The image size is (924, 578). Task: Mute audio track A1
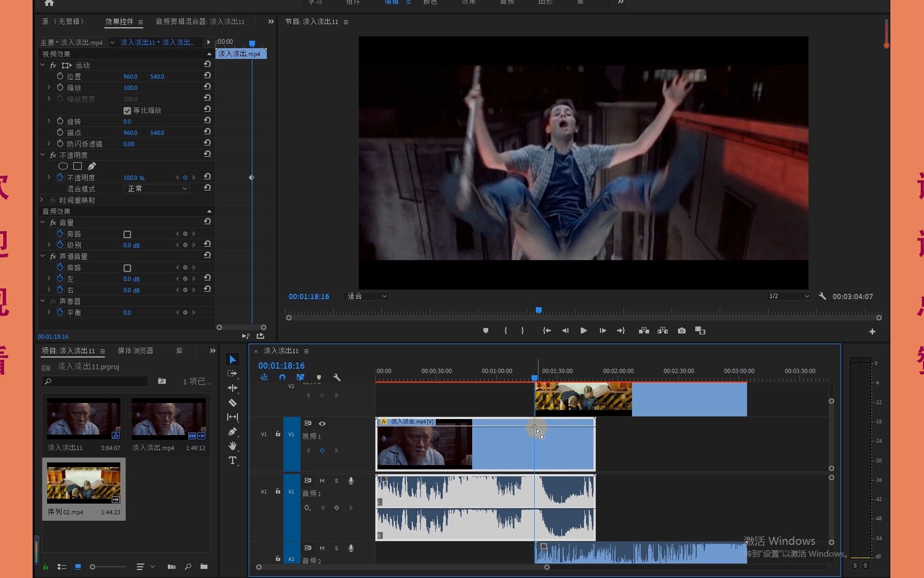coord(322,481)
